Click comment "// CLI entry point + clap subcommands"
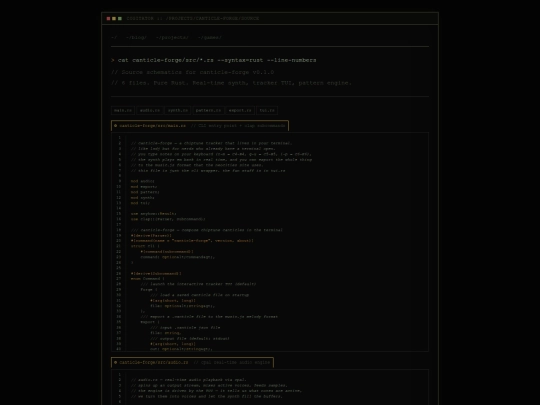Viewport: 540px width, 405px height. pyautogui.click(x=238, y=126)
